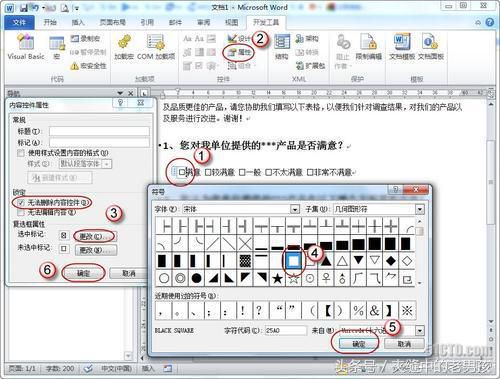Select the black star symbol
500x379 pixels.
(277, 278)
